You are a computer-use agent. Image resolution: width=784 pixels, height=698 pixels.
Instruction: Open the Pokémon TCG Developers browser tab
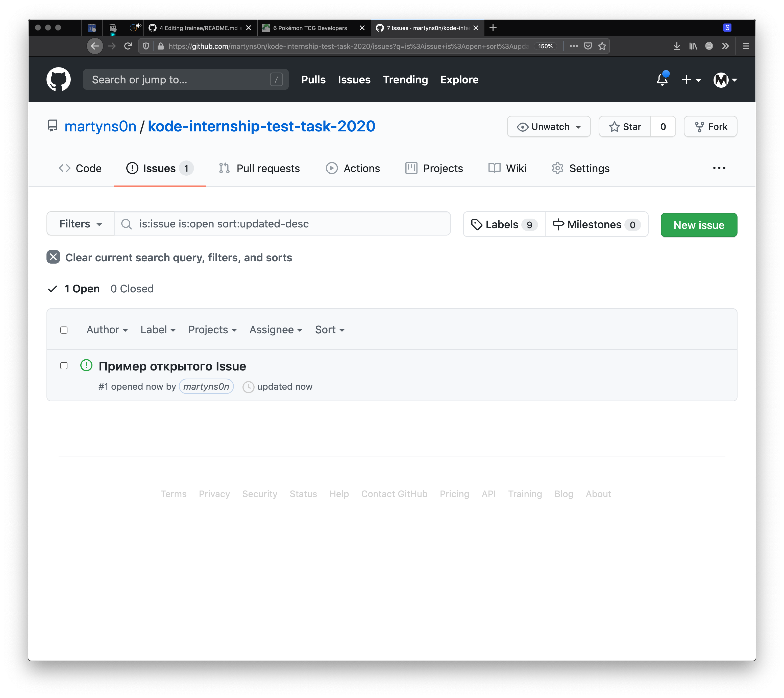pos(310,28)
